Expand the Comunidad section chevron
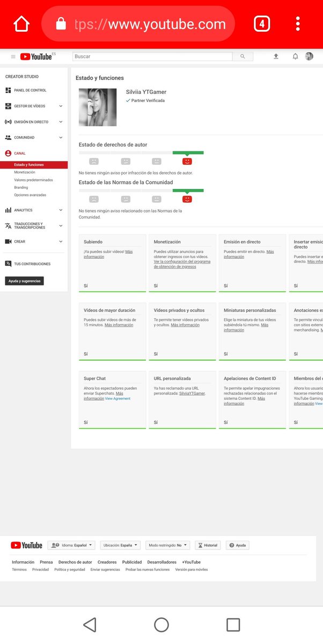 tap(61, 137)
